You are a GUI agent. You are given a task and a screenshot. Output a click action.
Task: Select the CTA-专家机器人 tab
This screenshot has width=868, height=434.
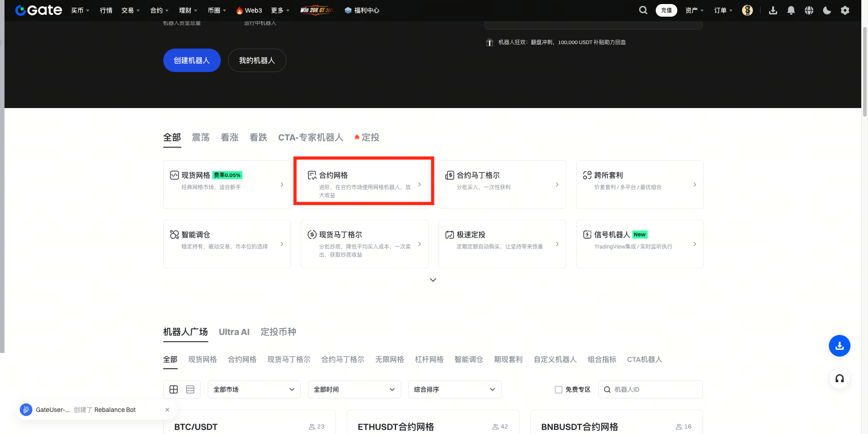(310, 137)
